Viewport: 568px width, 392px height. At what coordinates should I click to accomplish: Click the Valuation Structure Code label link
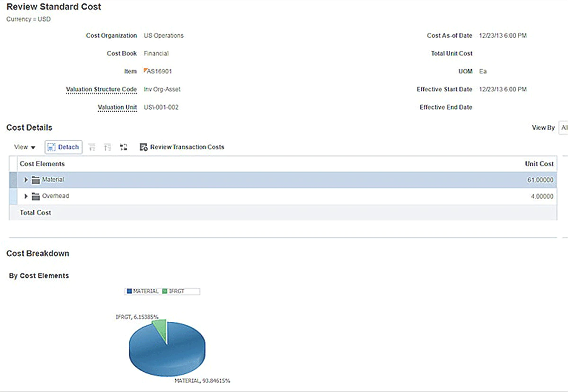coord(101,89)
